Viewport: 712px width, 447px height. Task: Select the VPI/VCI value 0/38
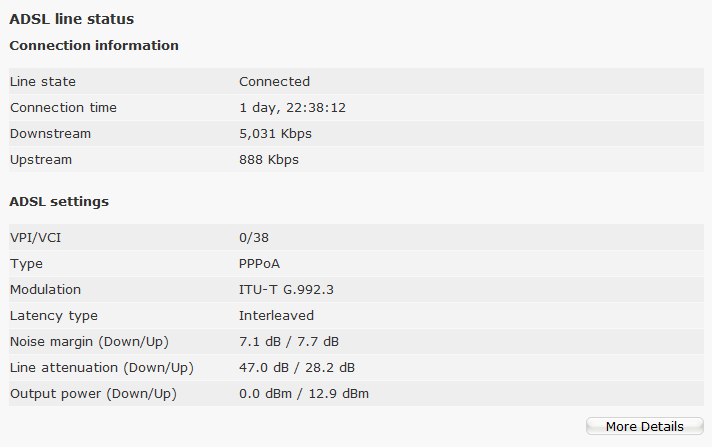(254, 238)
